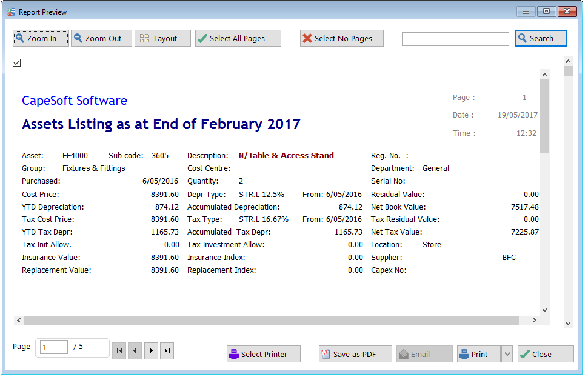Toggle the page selection checkbox
This screenshot has width=588, height=380.
pyautogui.click(x=16, y=62)
